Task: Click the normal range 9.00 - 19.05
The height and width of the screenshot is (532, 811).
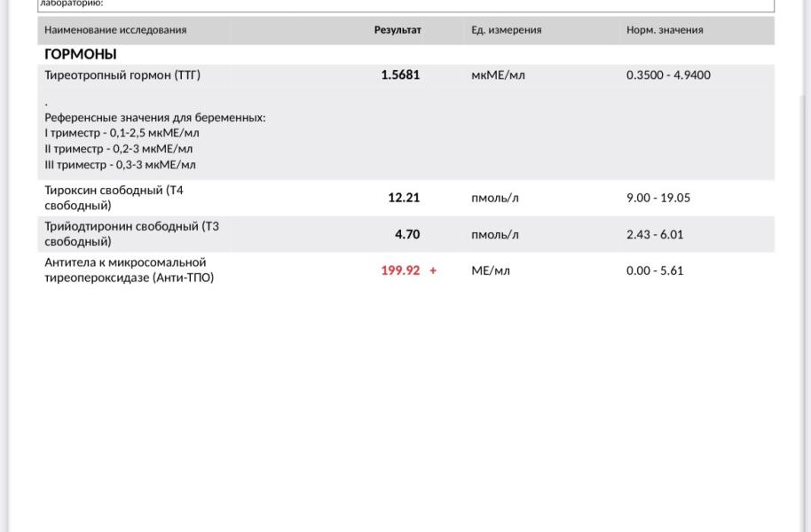Action: [x=657, y=198]
